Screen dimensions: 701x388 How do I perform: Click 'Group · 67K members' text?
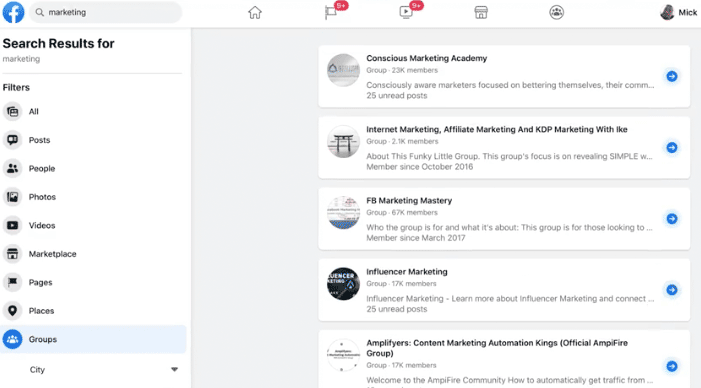(402, 212)
